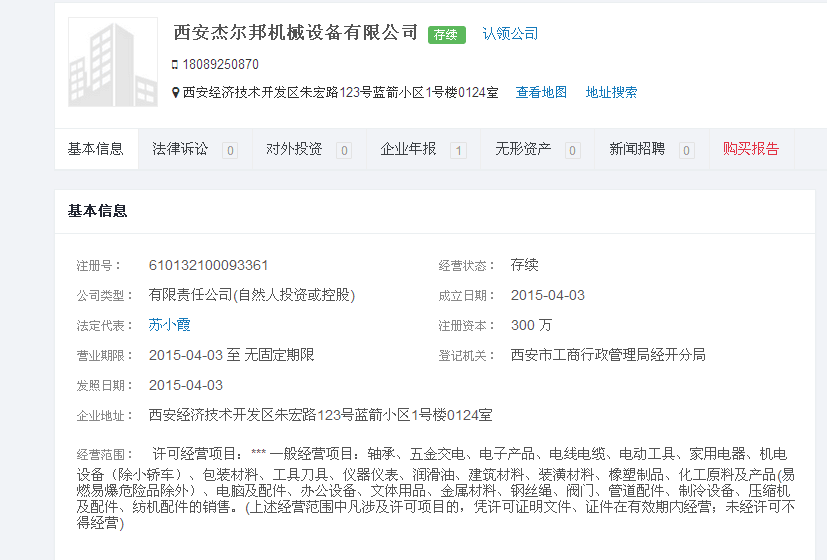Screen dimensions: 827x560
Task: Select the 企业年报 tab
Action: pos(408,149)
